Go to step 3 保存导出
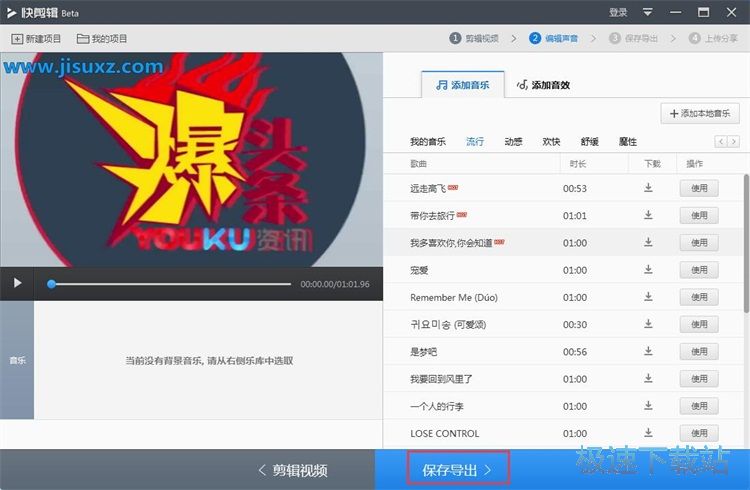The width and height of the screenshot is (750, 490). [x=633, y=38]
